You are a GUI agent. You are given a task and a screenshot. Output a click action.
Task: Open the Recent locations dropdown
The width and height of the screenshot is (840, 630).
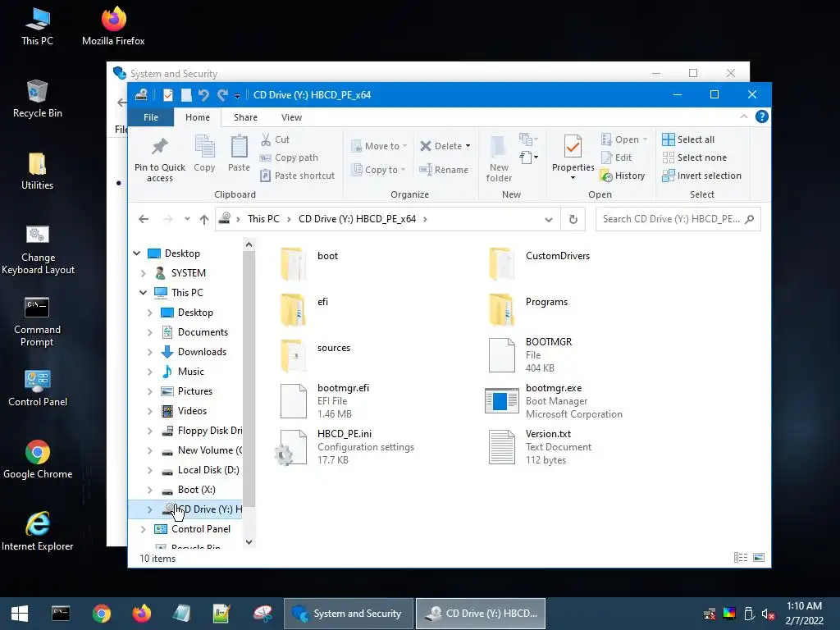(187, 219)
